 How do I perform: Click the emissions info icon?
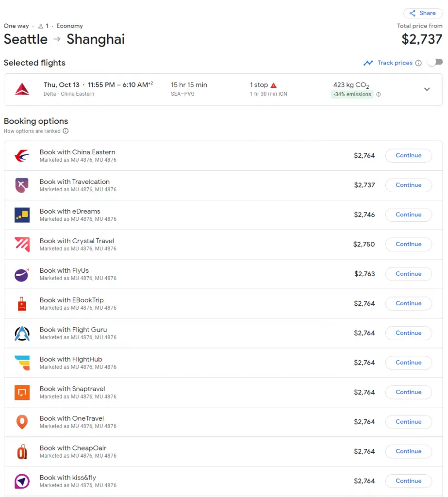tap(379, 95)
